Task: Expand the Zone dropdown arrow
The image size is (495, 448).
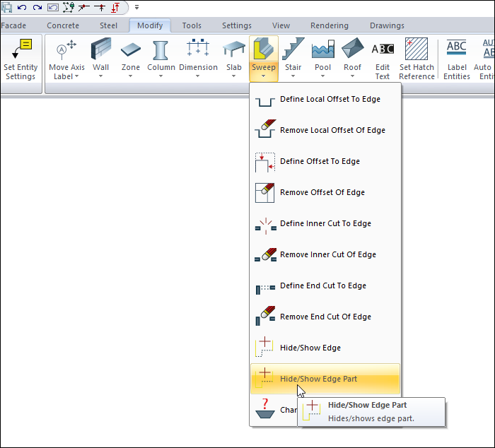Action: [x=130, y=76]
